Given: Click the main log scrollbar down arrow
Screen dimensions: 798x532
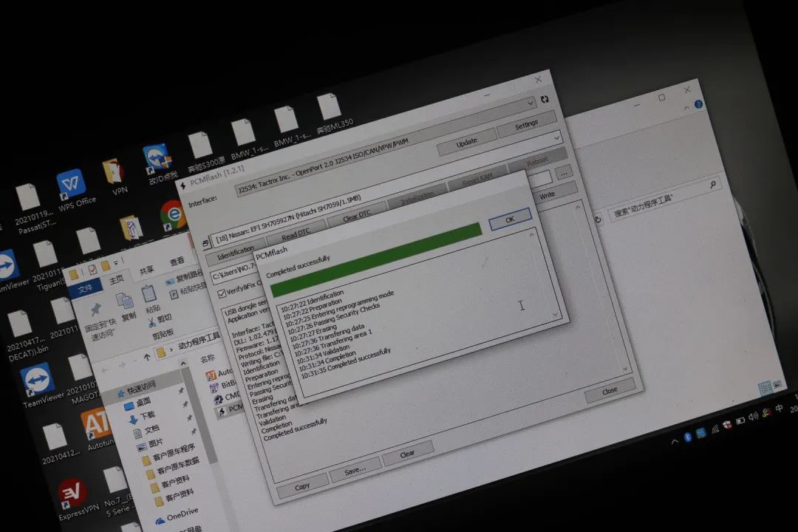Looking at the screenshot, I should pos(625,369).
